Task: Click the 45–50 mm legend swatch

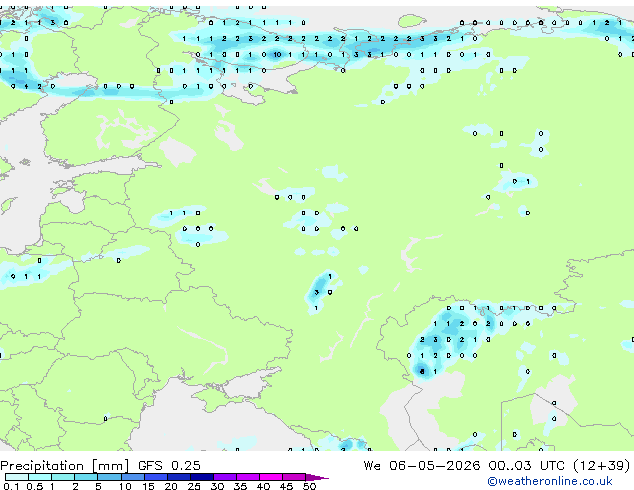Action: click(x=294, y=477)
